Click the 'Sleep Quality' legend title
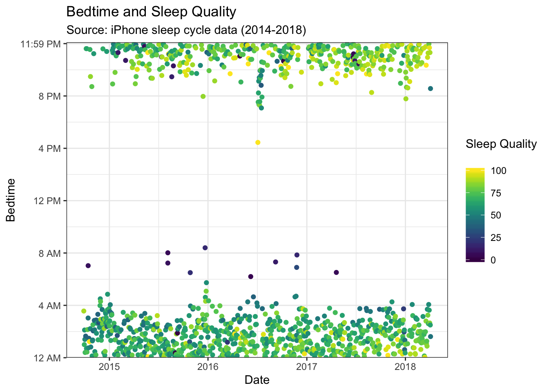Viewport: 549px width, 392px height. pos(501,144)
